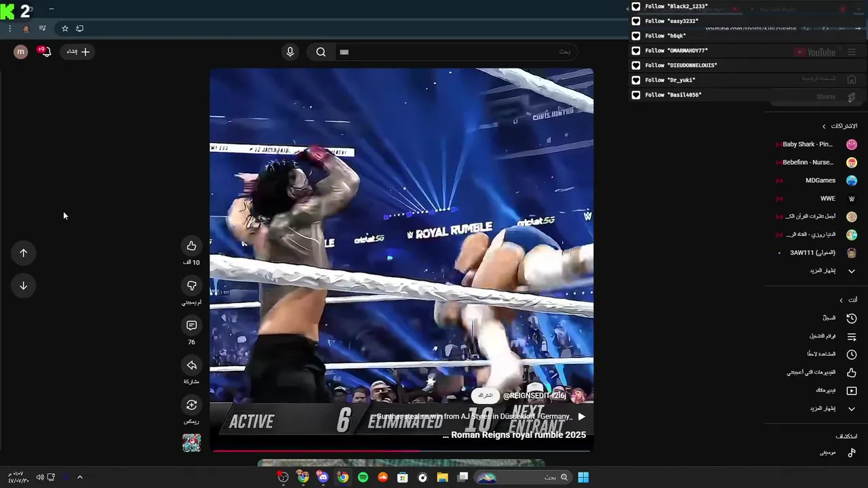Open the system volume control

(40, 477)
